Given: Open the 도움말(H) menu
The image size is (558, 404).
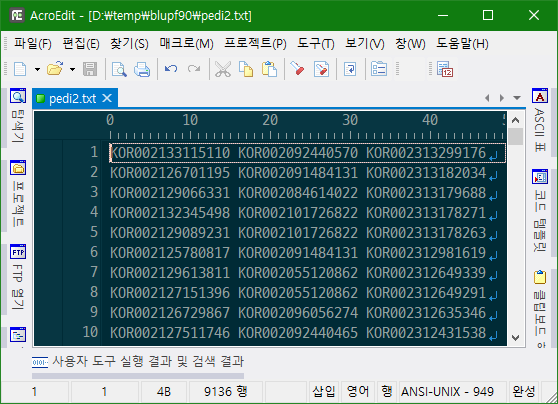Looking at the screenshot, I should 462,44.
